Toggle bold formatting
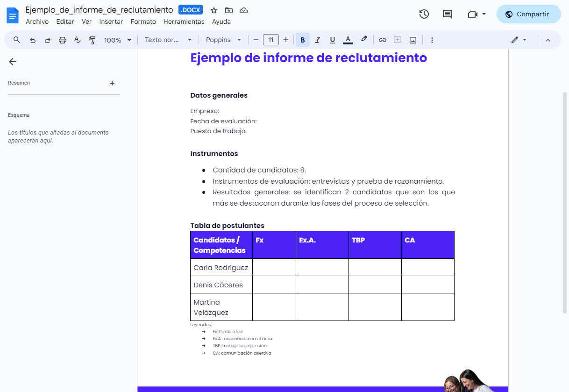The width and height of the screenshot is (569, 392). tap(302, 40)
